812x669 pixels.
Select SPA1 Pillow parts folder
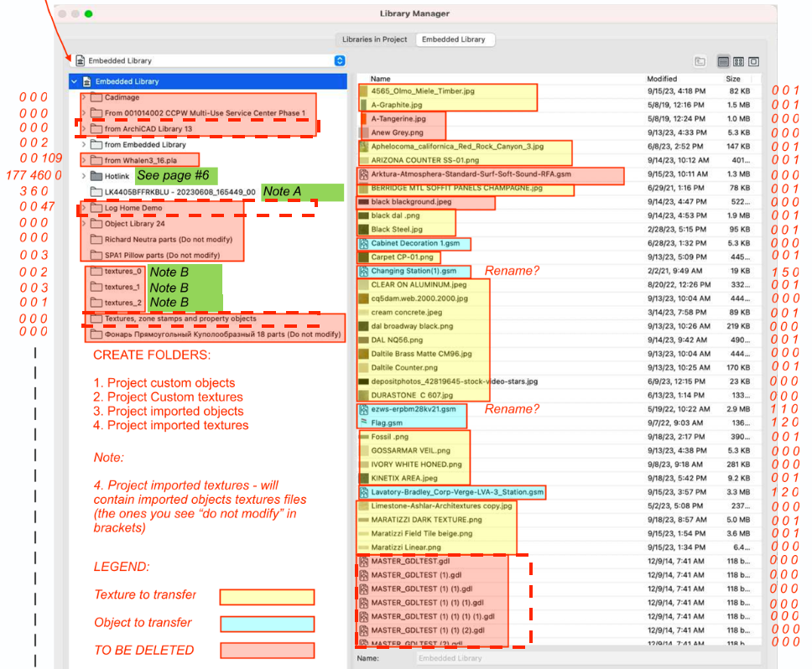point(155,255)
